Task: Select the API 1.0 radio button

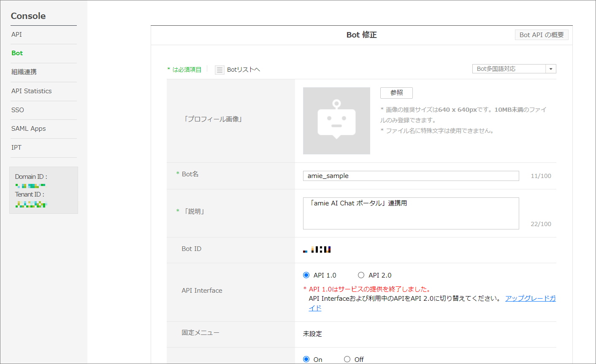Action: point(306,275)
